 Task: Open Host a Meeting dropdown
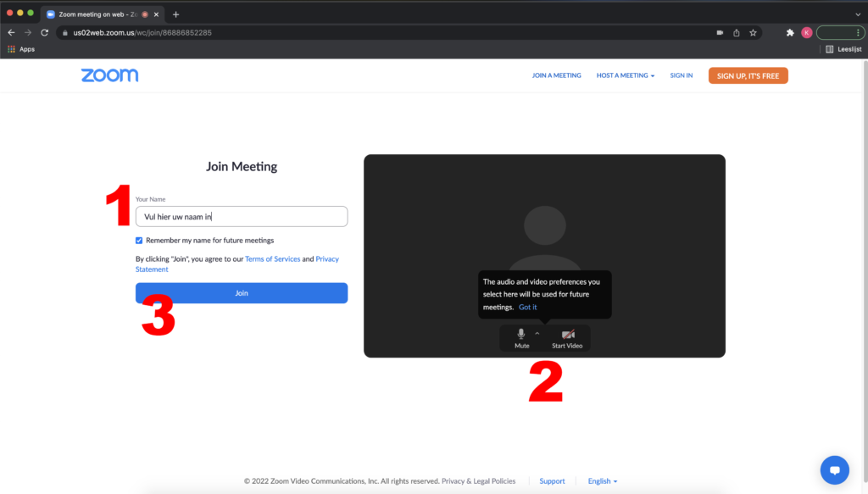point(625,75)
